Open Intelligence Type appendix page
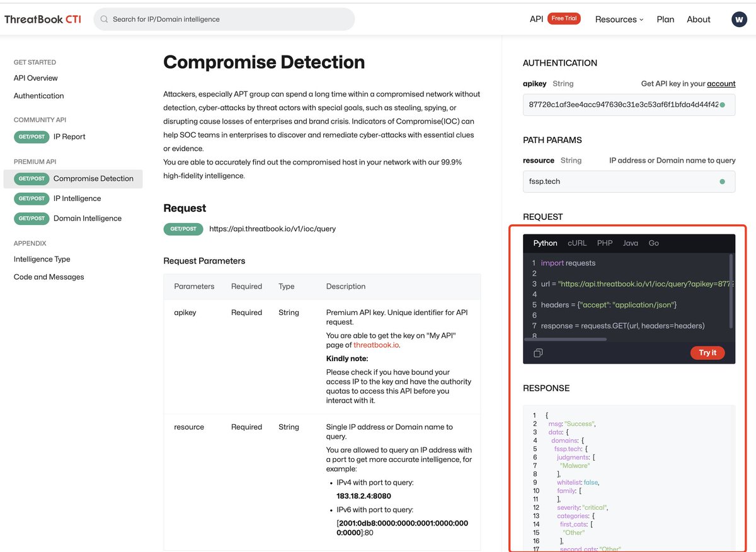 pyautogui.click(x=42, y=260)
